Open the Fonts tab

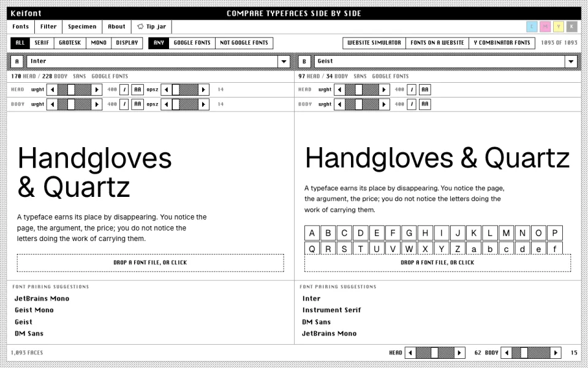[x=21, y=26]
